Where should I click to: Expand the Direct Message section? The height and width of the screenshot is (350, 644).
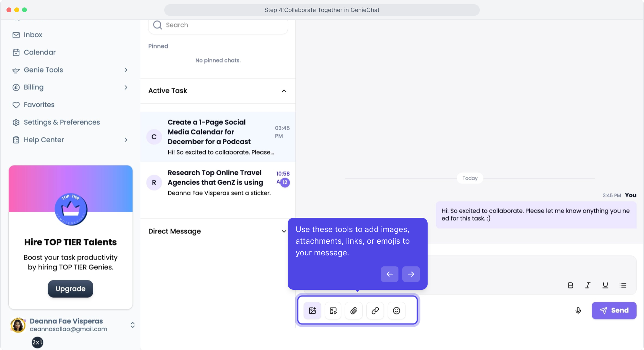pyautogui.click(x=284, y=231)
